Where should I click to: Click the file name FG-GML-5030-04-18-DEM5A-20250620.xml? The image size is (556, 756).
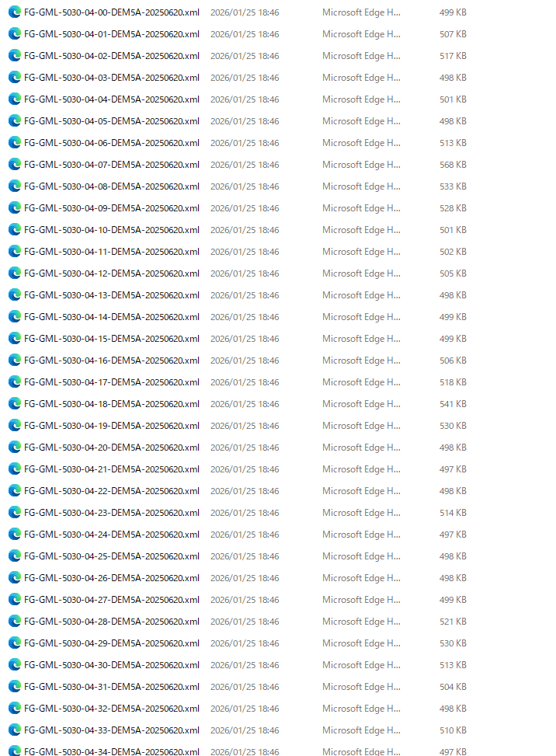[112, 404]
